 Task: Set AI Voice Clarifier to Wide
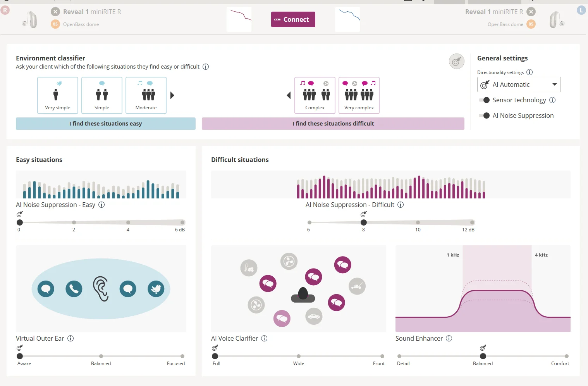pos(299,356)
